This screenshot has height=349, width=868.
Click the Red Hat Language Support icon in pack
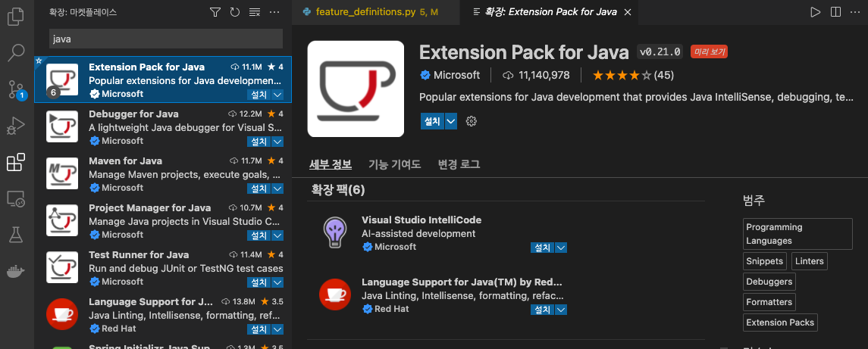click(336, 294)
